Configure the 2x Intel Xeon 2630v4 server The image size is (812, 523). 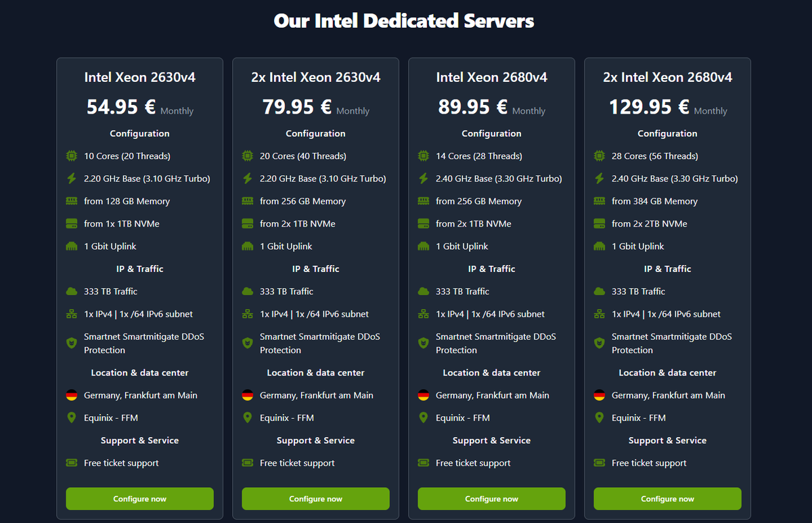pos(316,499)
